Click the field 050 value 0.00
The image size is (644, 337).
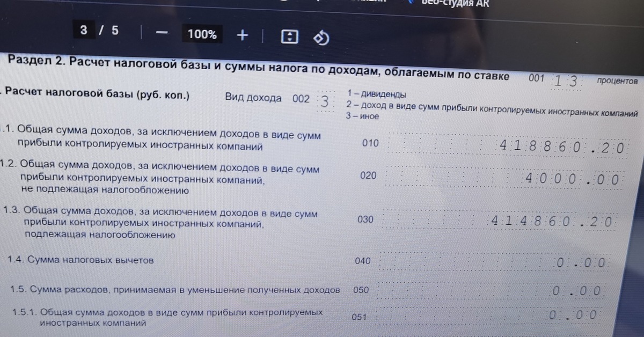(x=491, y=291)
